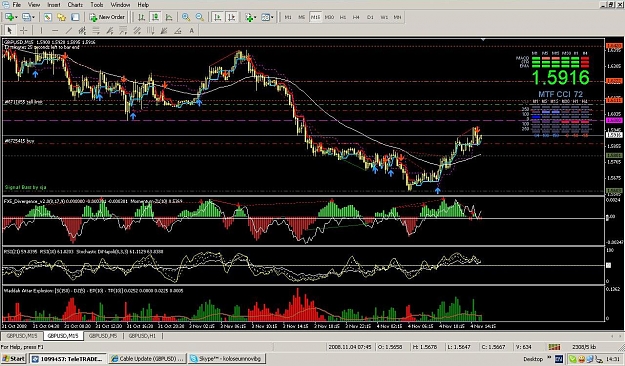Switch to the GBPUSD,H1 chart tab
This screenshot has height=366, width=625.
pyautogui.click(x=142, y=336)
